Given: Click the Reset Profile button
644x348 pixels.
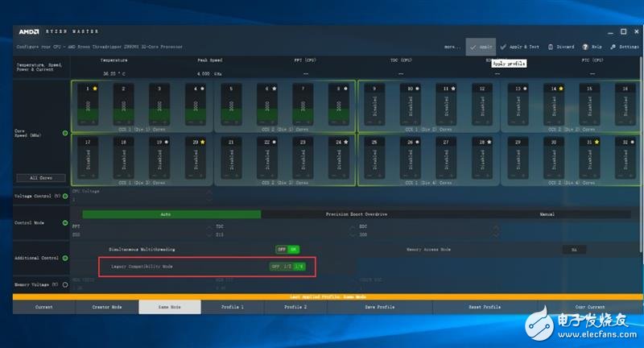Looking at the screenshot, I should click(x=485, y=307).
